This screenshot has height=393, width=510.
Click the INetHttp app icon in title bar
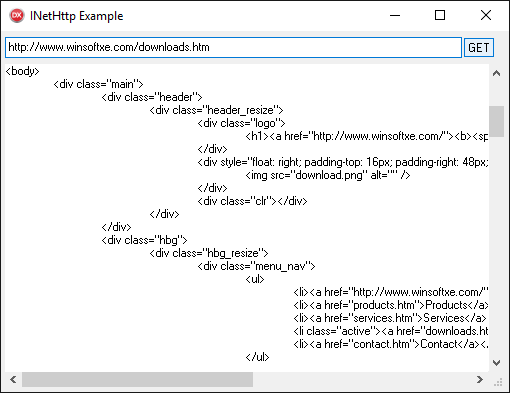coord(17,15)
